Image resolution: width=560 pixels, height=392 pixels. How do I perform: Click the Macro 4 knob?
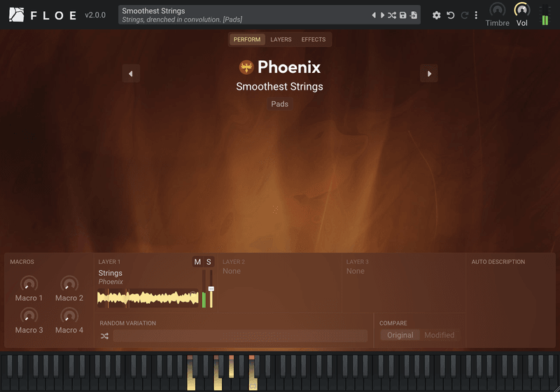(x=69, y=316)
